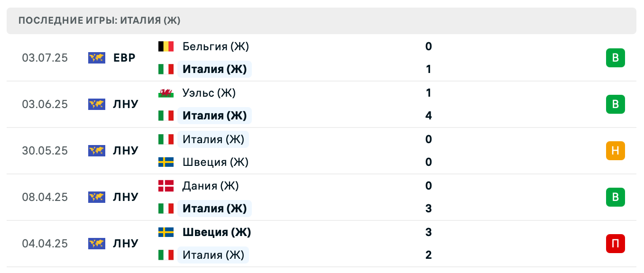
Task: Click the Belgium flag icon
Action: click(x=166, y=46)
